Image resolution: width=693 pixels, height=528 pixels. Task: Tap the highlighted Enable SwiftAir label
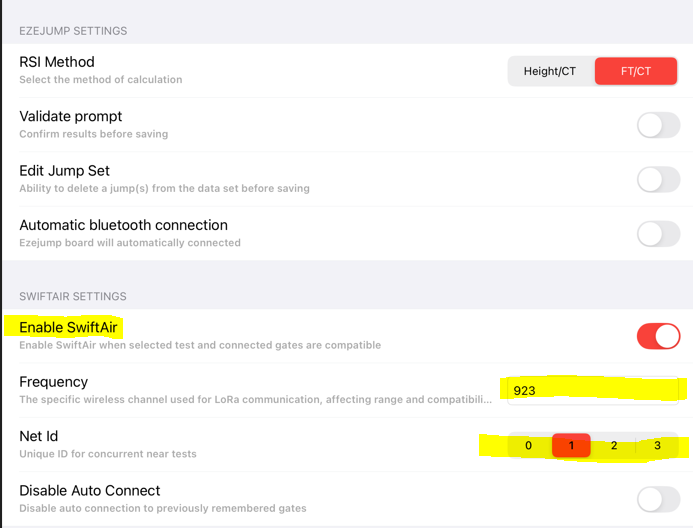[x=68, y=327]
